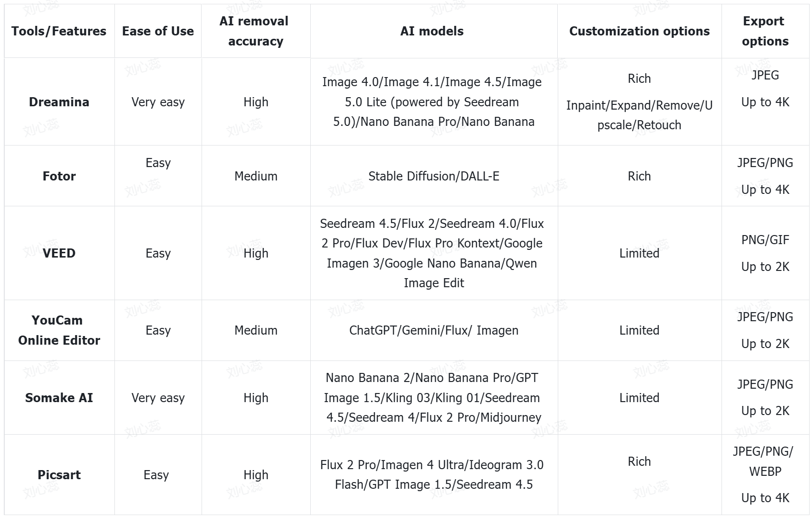Click the Picsart tool name cell
The height and width of the screenshot is (517, 812).
(59, 475)
